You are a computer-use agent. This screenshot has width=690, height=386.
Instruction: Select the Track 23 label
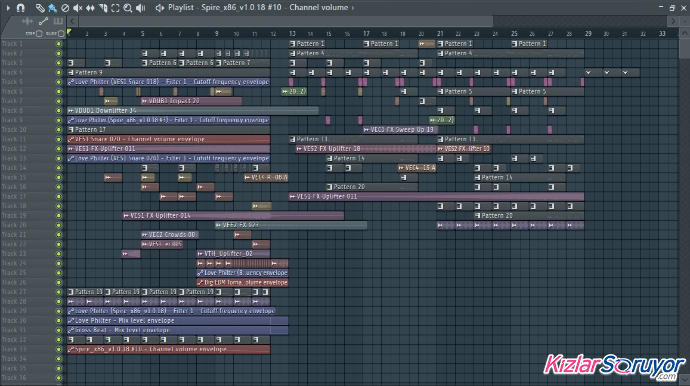[14, 254]
